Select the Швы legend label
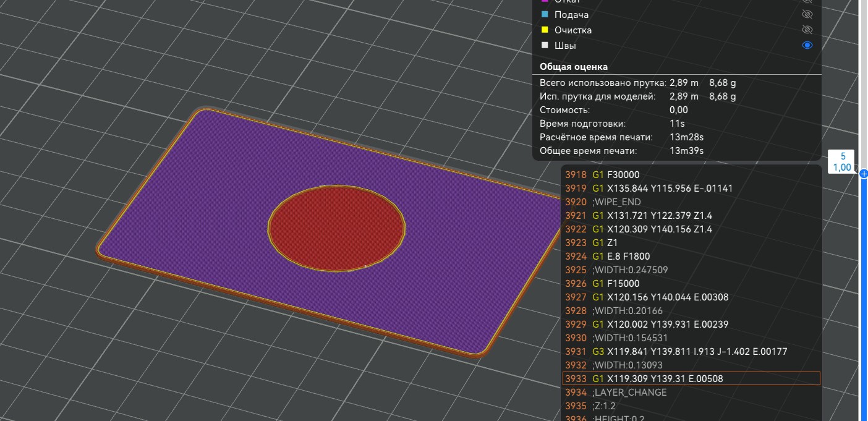The height and width of the screenshot is (421, 868). click(566, 45)
